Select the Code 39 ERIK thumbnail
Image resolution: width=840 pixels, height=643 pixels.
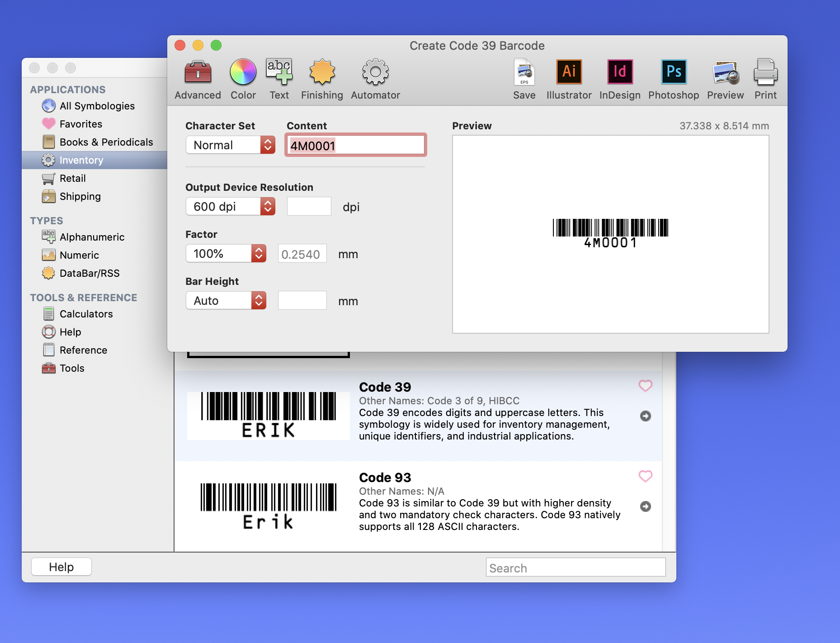[268, 415]
